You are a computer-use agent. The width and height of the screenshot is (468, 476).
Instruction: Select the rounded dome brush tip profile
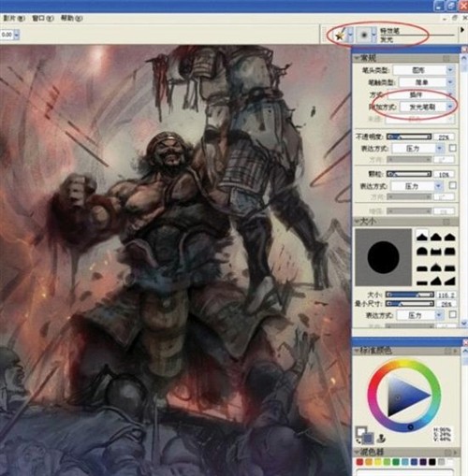[x=421, y=252]
